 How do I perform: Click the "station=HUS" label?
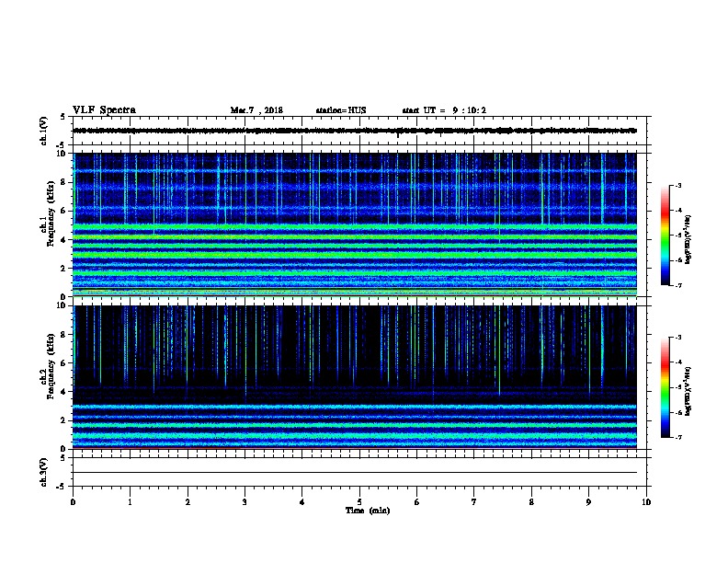click(341, 110)
